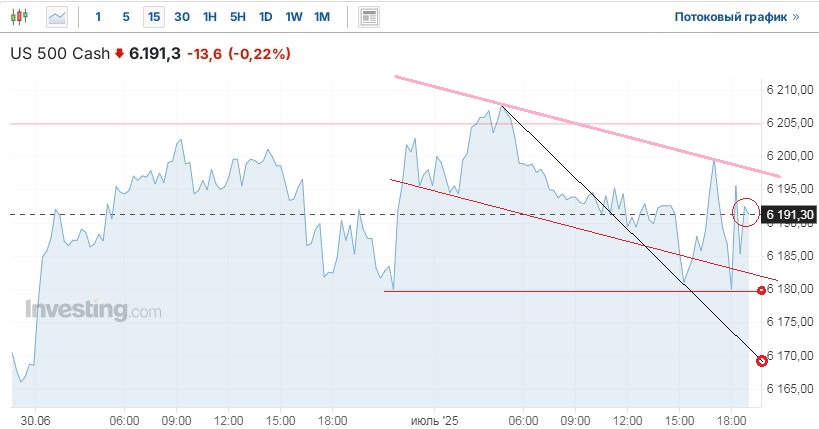Choose the 1D timeframe
The image size is (819, 429).
click(x=265, y=17)
